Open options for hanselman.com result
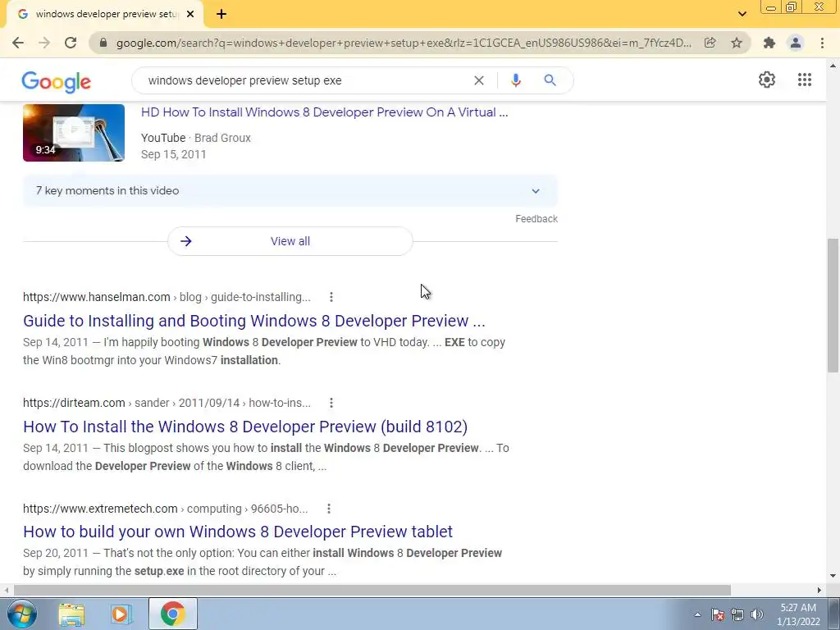 click(331, 297)
